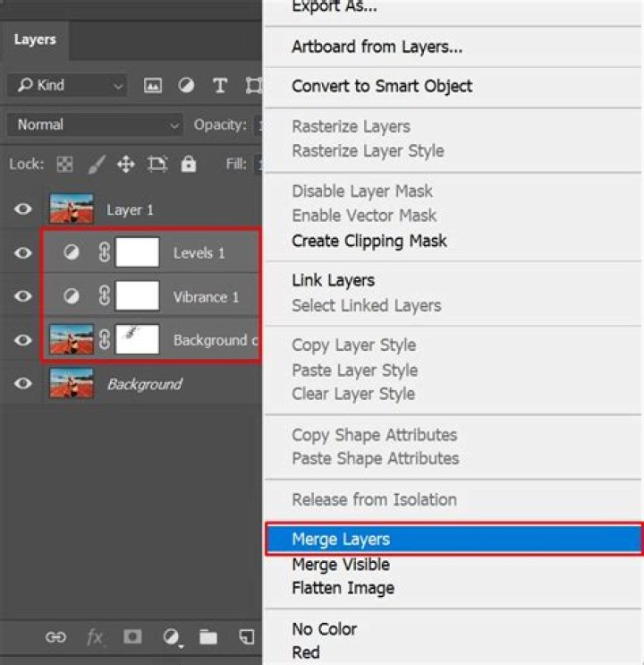Select Vibrance 1 layer name

[x=206, y=297]
